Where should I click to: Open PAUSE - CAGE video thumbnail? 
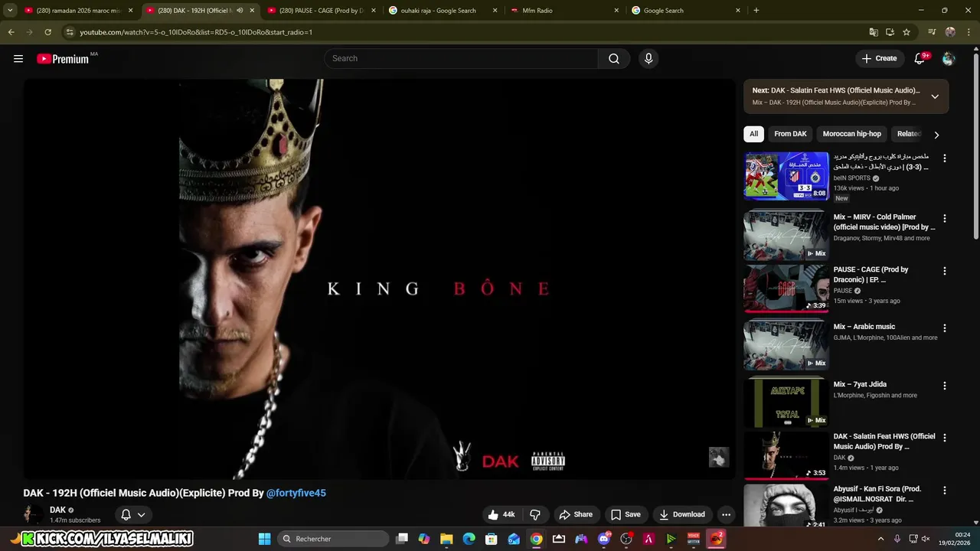tap(786, 289)
